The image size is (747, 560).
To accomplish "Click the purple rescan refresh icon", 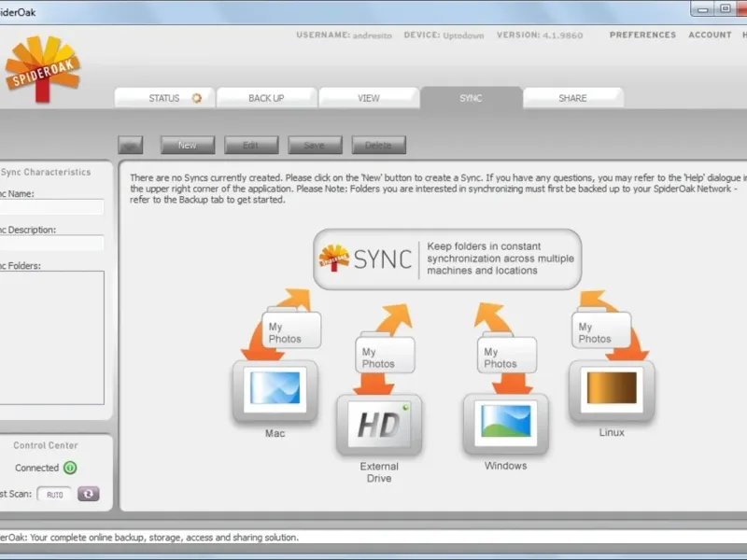I will (x=89, y=494).
